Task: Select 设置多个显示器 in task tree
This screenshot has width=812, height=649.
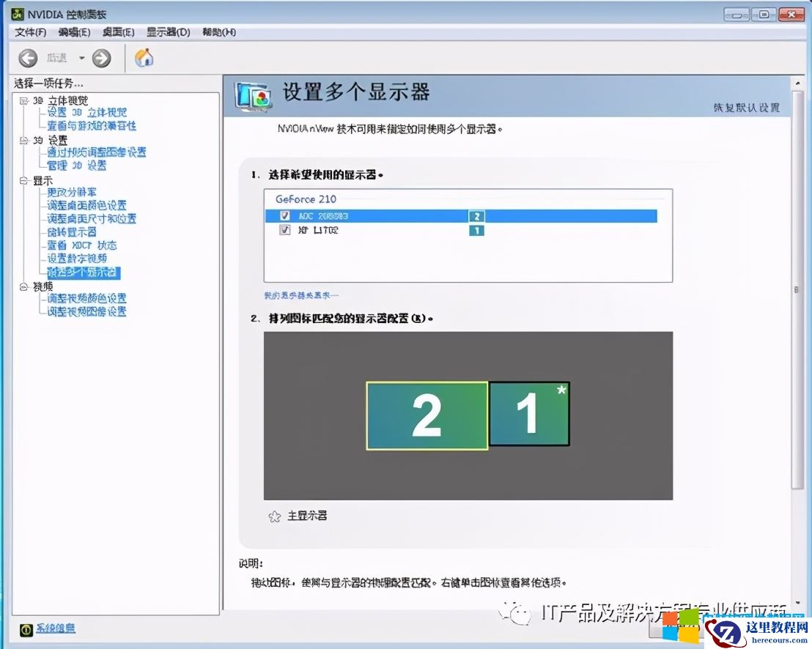Action: [x=84, y=272]
